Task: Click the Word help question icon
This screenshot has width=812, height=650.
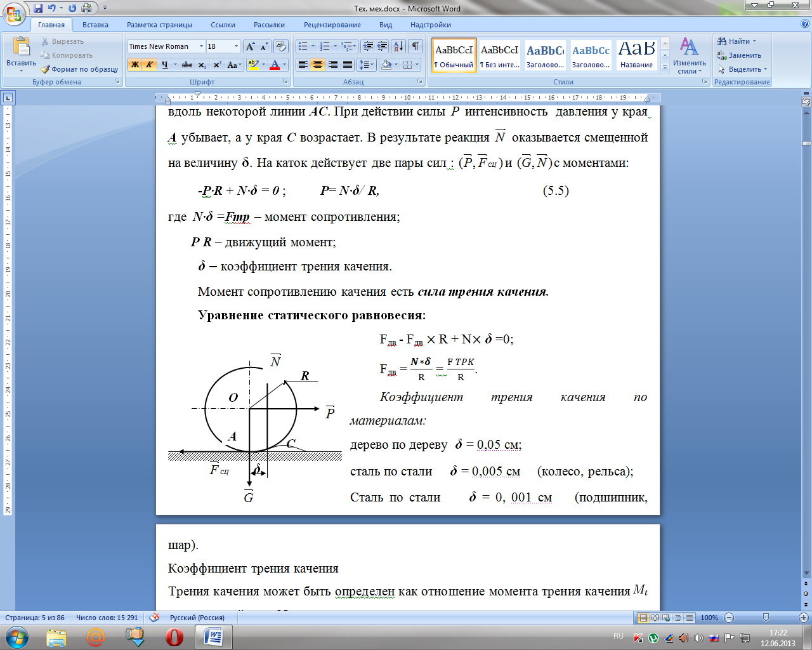Action: point(805,24)
